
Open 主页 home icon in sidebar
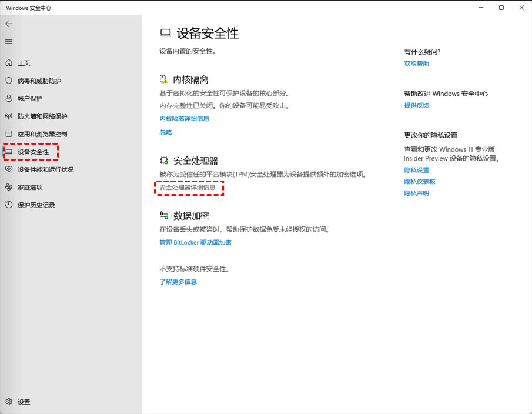[9, 63]
